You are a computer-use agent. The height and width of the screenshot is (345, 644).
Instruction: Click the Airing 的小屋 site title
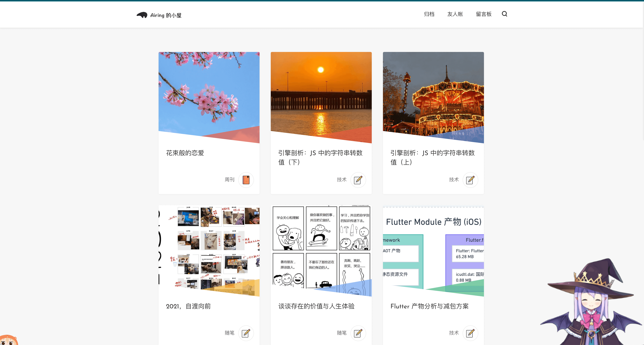[166, 15]
